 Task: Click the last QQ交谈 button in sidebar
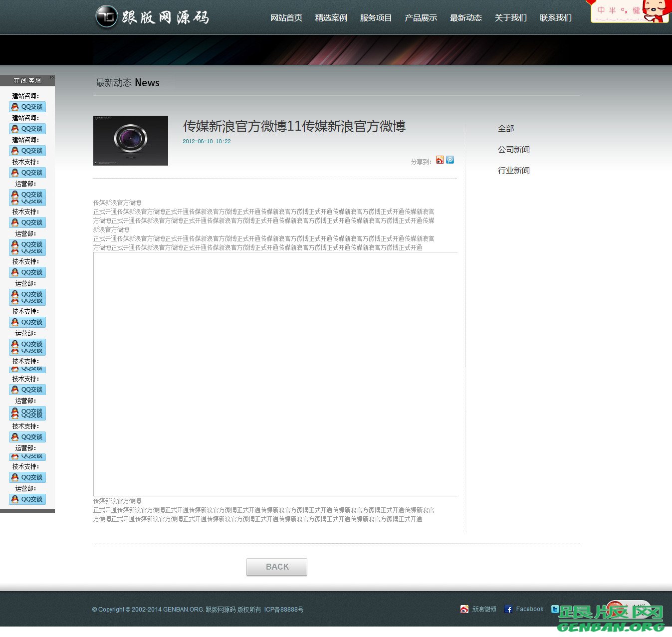(27, 499)
